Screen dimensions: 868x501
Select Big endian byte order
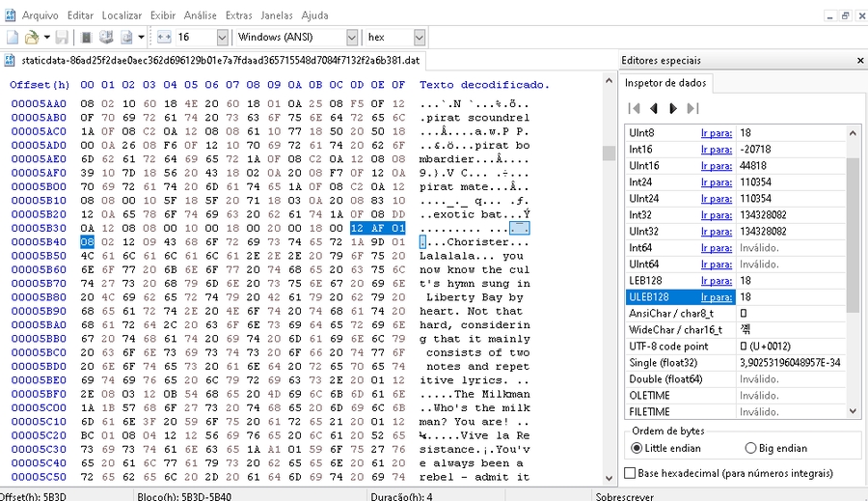[x=751, y=448]
